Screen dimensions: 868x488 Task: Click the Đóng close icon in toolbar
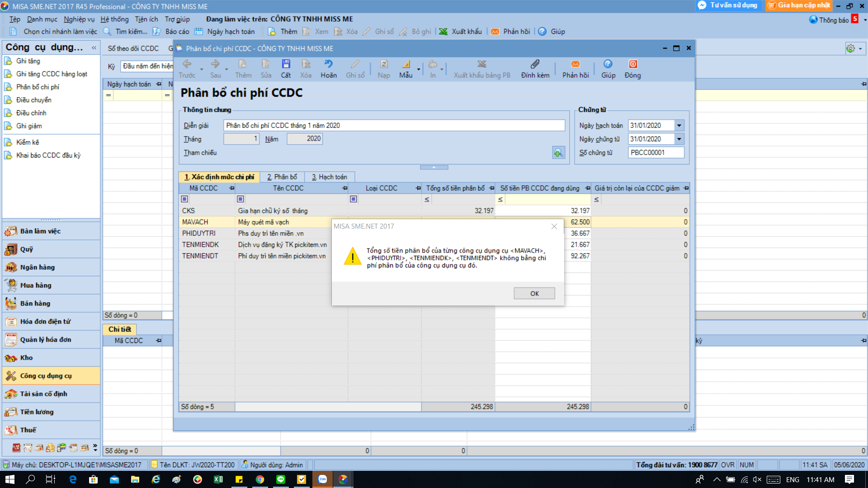coord(632,64)
